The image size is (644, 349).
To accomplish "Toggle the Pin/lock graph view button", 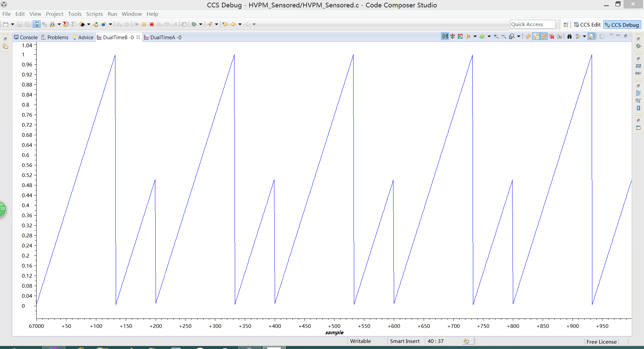I will pos(592,37).
